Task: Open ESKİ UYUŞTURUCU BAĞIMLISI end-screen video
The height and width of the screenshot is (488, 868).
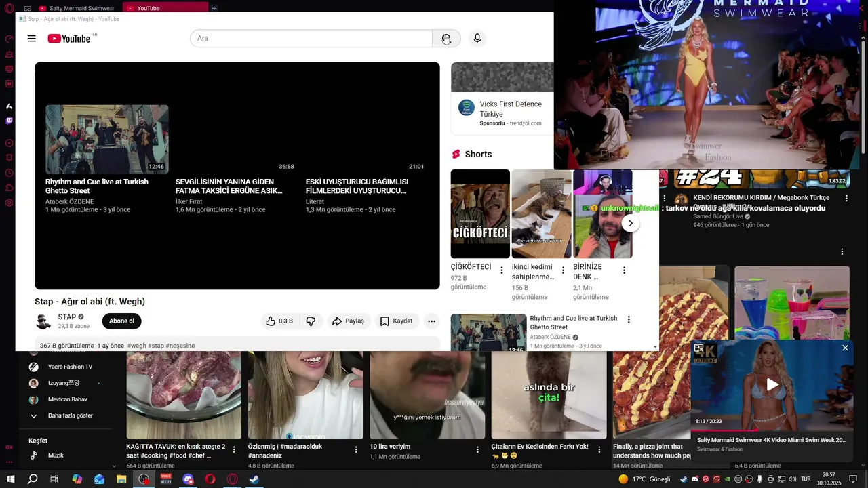Action: pos(357,186)
